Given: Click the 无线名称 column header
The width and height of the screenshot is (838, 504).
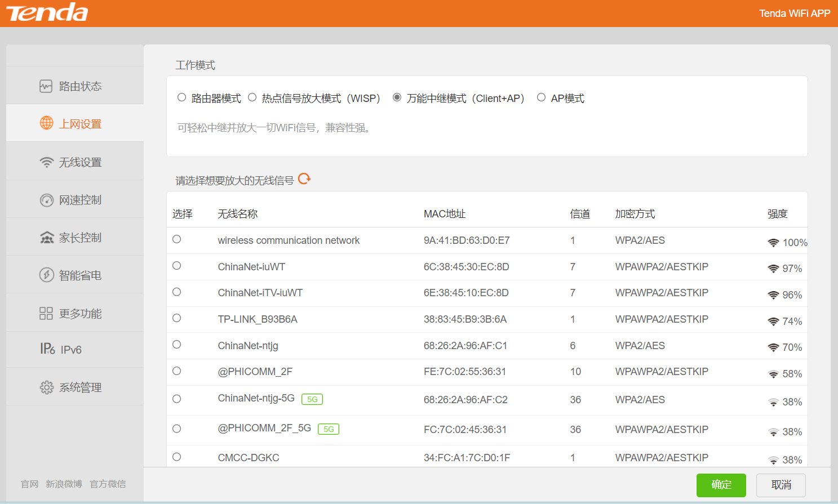Looking at the screenshot, I should pyautogui.click(x=238, y=214).
